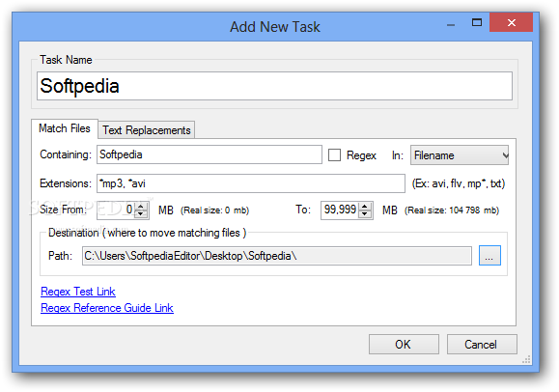The height and width of the screenshot is (392, 559).
Task: Expand the In: Filename dropdown
Action: point(460,155)
